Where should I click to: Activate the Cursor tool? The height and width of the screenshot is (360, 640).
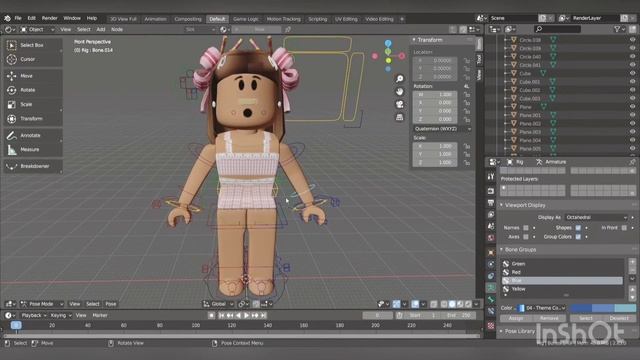(33, 59)
